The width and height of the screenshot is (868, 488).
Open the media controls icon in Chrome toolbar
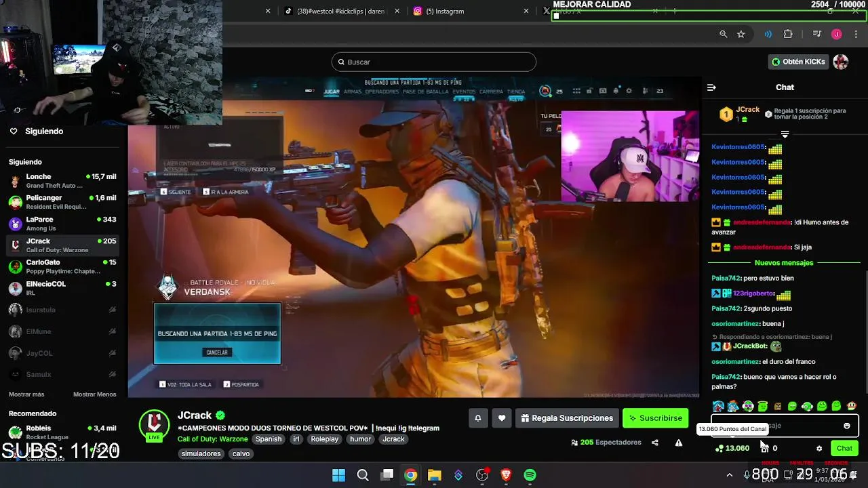[x=817, y=34]
